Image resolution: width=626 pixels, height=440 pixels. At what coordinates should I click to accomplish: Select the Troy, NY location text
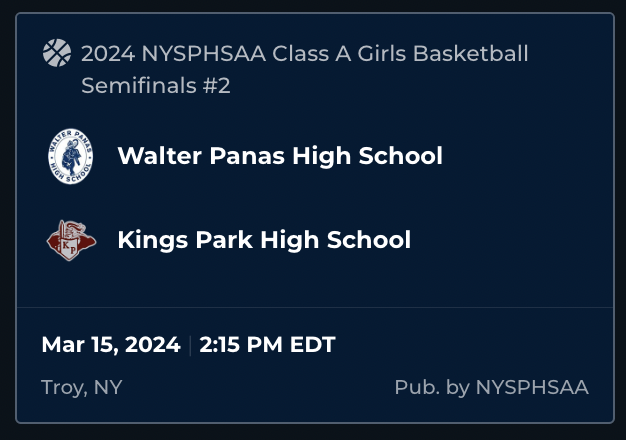coord(82,387)
